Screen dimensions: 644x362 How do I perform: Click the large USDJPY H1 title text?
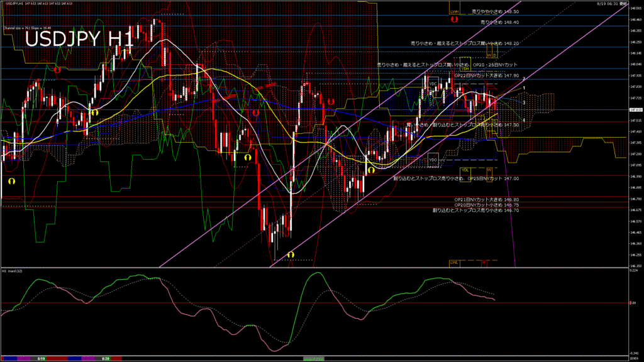click(79, 39)
